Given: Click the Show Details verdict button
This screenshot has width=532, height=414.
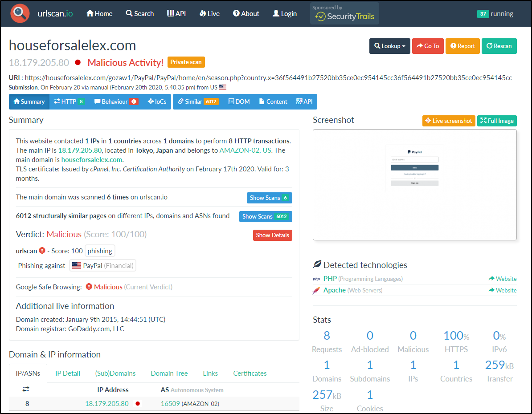Looking at the screenshot, I should click(x=272, y=235).
